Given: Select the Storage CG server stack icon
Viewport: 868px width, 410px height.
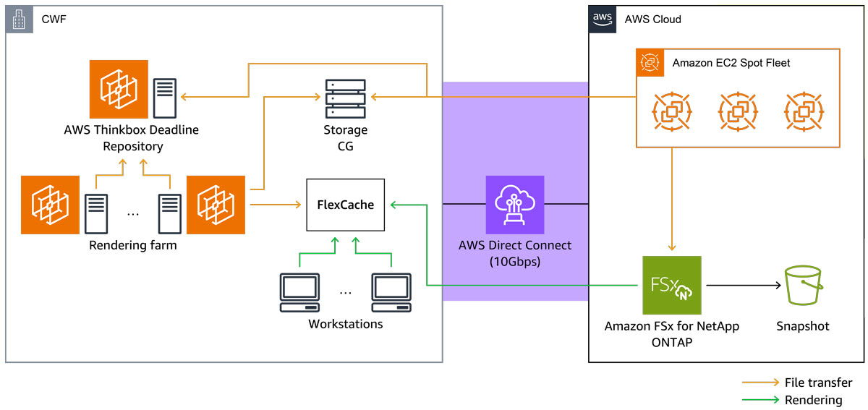Looking at the screenshot, I should pos(345,99).
